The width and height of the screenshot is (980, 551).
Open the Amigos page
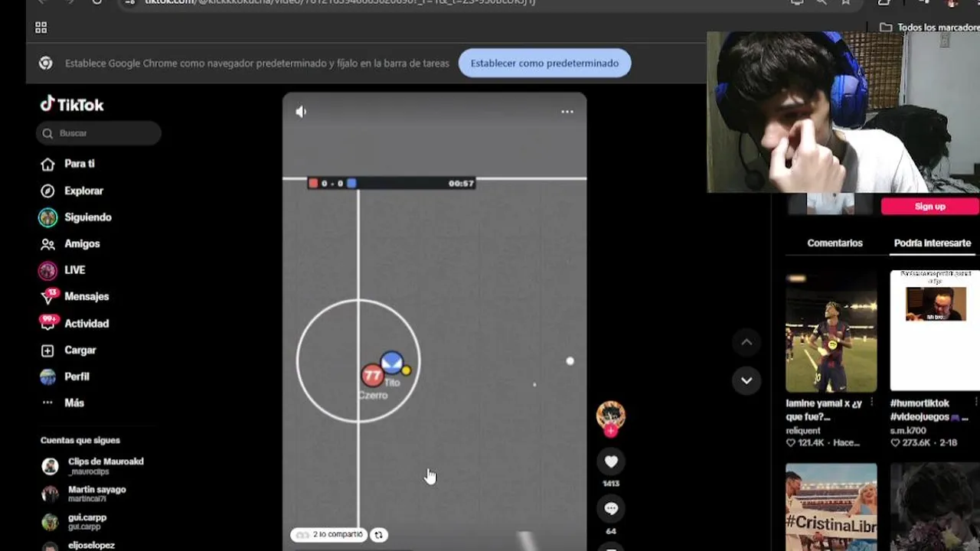click(x=82, y=243)
